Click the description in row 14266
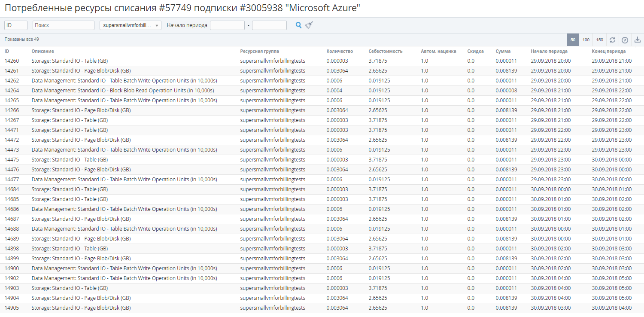Viewport: 644px width, 317px height. pos(81,110)
